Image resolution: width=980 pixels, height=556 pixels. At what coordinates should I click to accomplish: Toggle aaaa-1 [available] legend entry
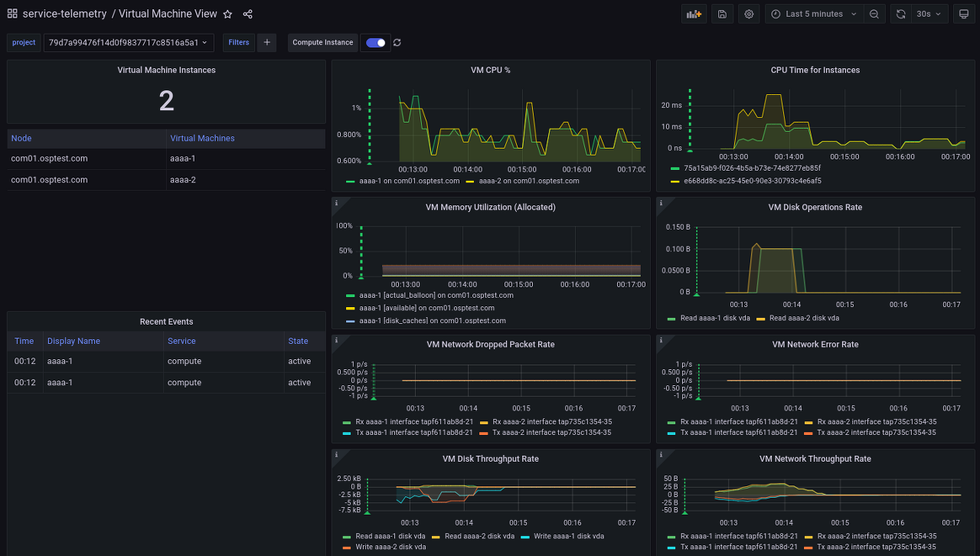click(x=426, y=308)
